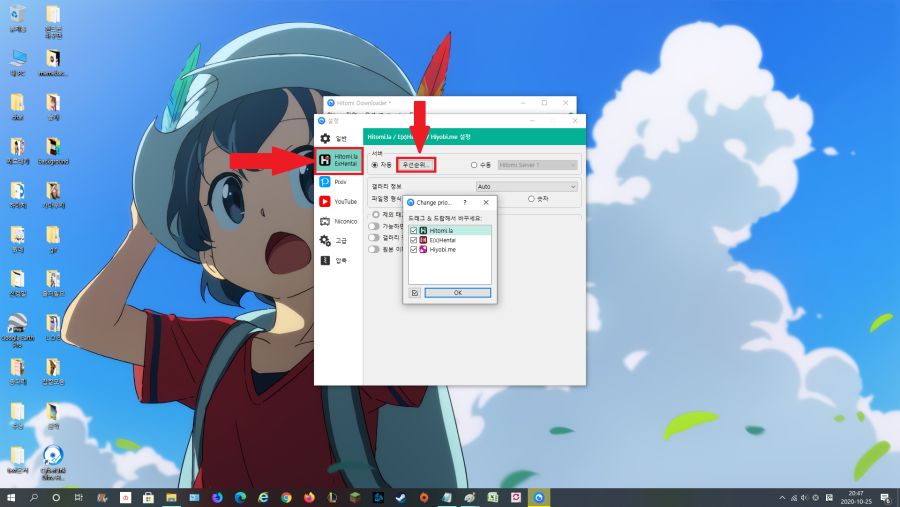The width and height of the screenshot is (900, 507).
Task: Open the volume control in system tray
Action: click(804, 498)
